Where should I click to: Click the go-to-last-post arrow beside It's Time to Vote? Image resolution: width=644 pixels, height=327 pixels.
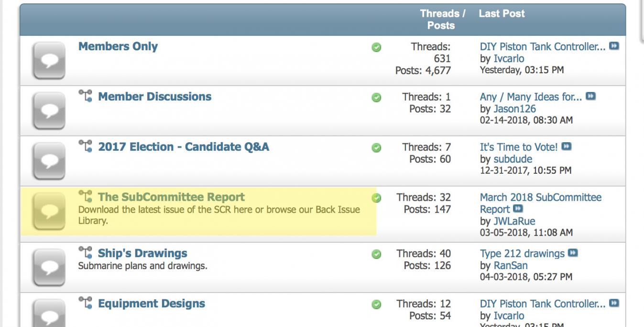coord(567,147)
